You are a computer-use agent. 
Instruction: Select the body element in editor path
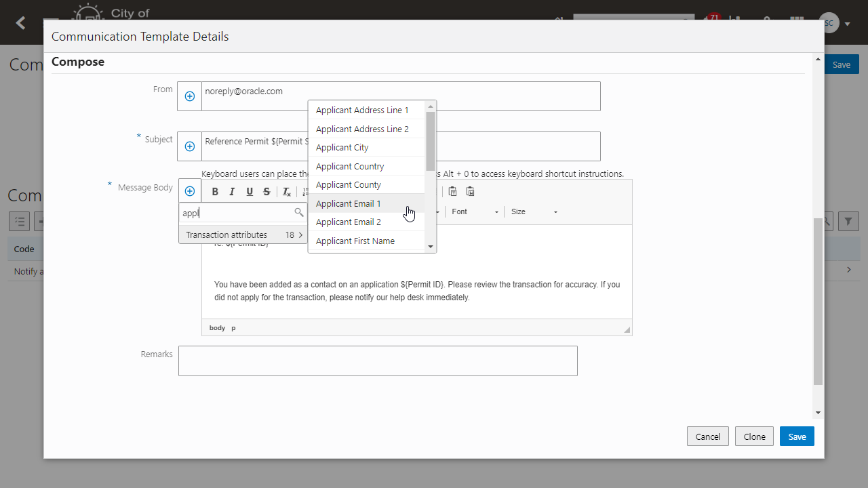pyautogui.click(x=217, y=328)
